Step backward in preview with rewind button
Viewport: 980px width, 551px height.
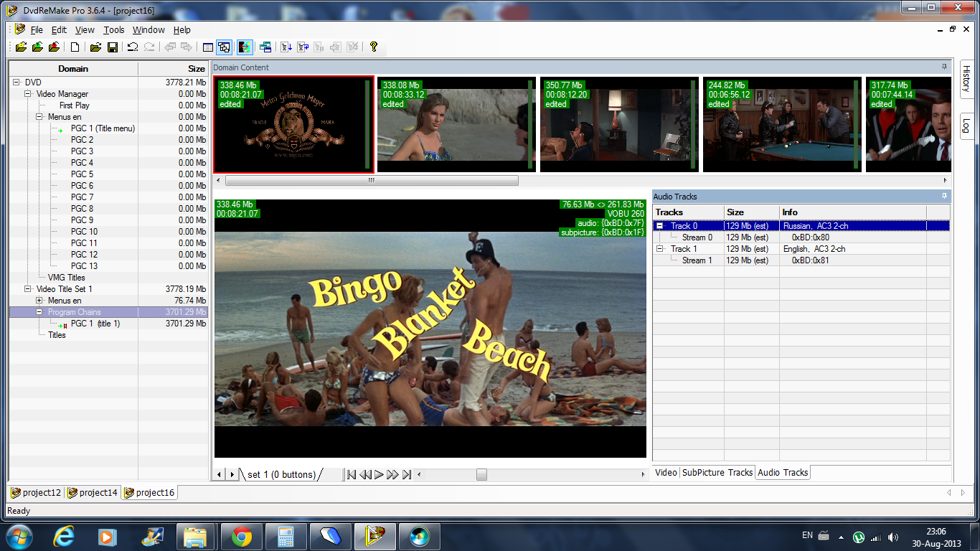(365, 474)
